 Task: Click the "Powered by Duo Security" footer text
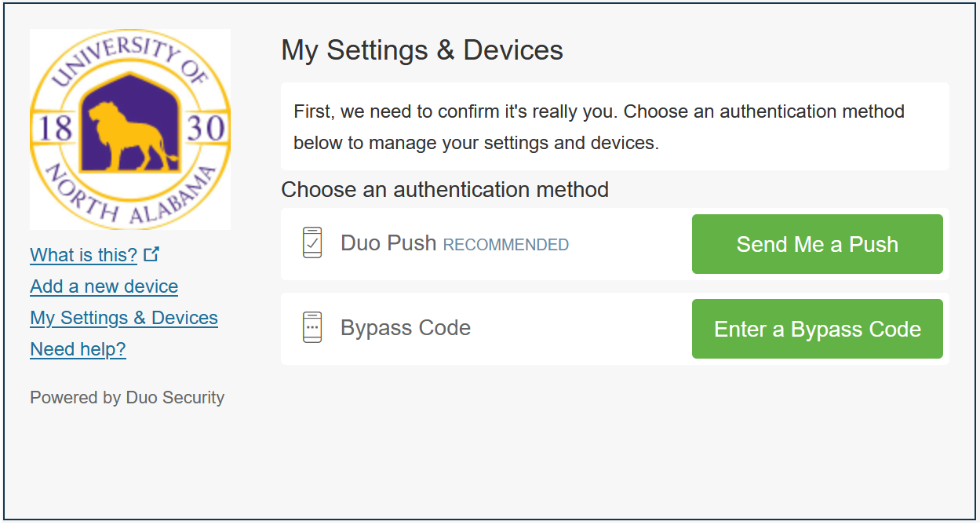(127, 398)
